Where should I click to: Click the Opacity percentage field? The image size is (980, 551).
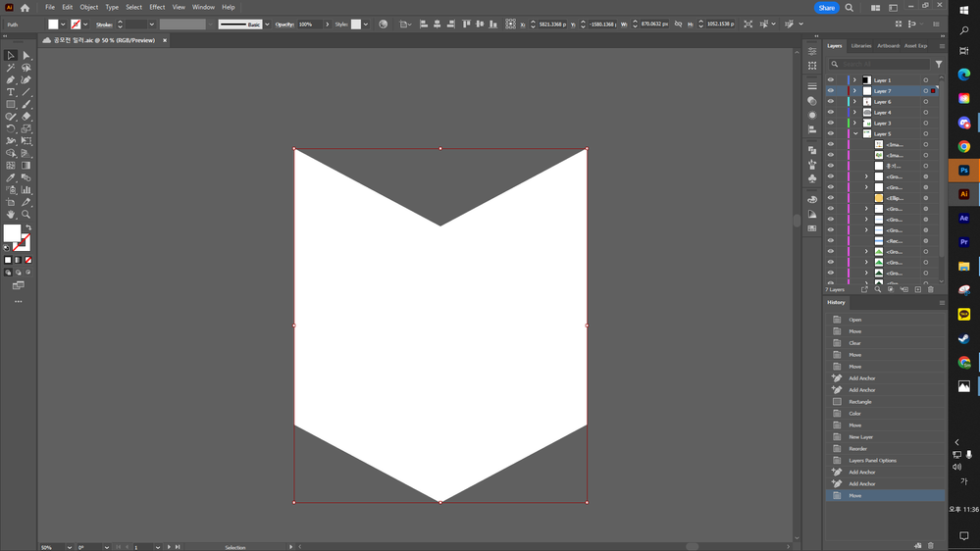(x=306, y=25)
